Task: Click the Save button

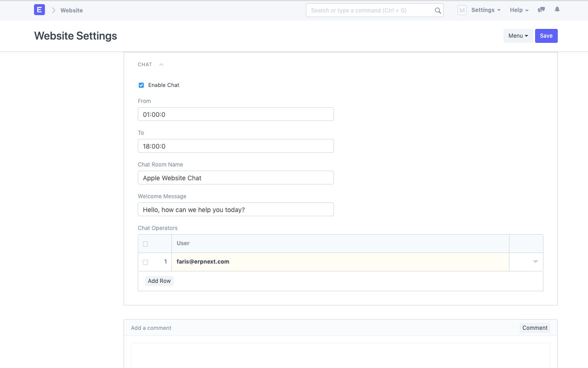Action: pos(546,35)
